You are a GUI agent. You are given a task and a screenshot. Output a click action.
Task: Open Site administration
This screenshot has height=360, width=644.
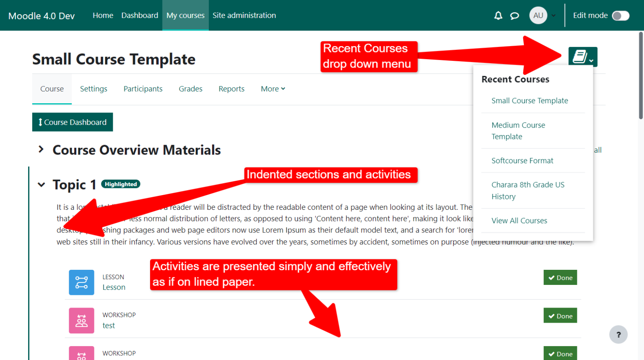tap(244, 15)
